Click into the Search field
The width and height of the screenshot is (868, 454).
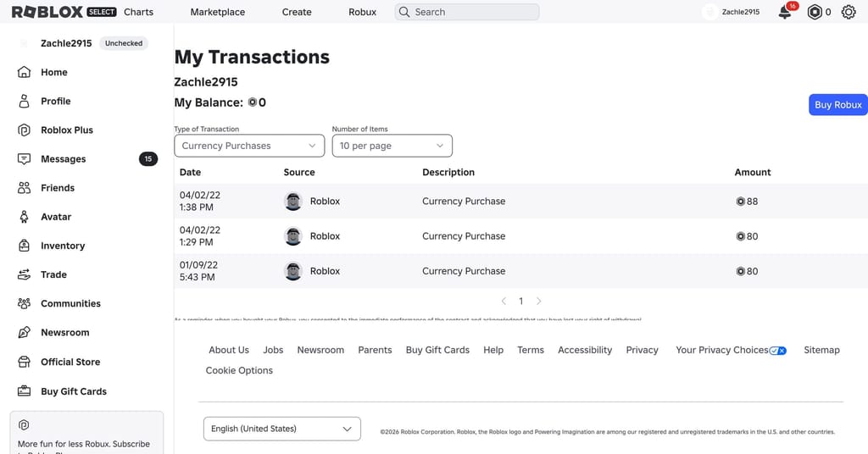click(x=467, y=12)
